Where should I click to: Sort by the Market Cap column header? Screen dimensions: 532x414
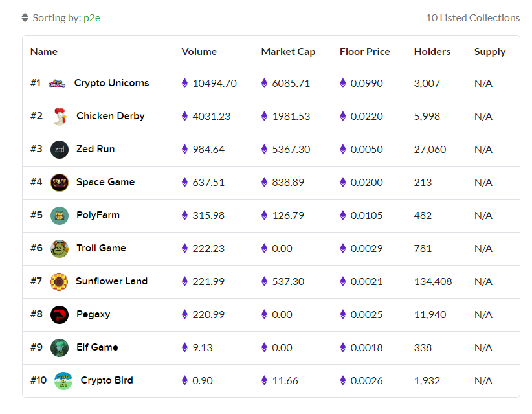click(x=288, y=52)
